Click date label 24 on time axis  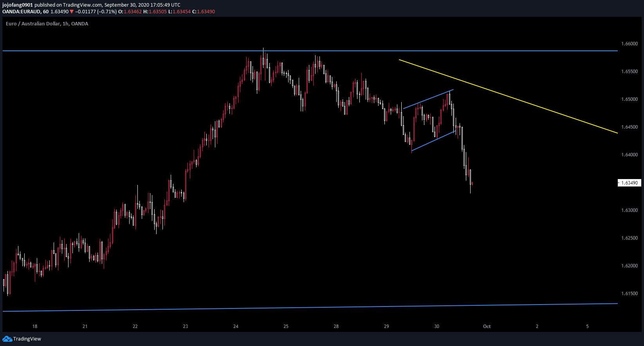point(236,326)
